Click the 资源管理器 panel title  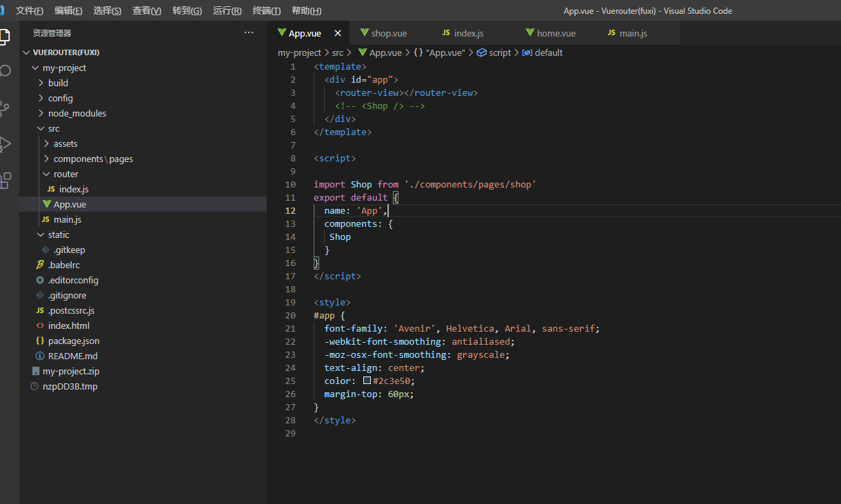pos(52,33)
